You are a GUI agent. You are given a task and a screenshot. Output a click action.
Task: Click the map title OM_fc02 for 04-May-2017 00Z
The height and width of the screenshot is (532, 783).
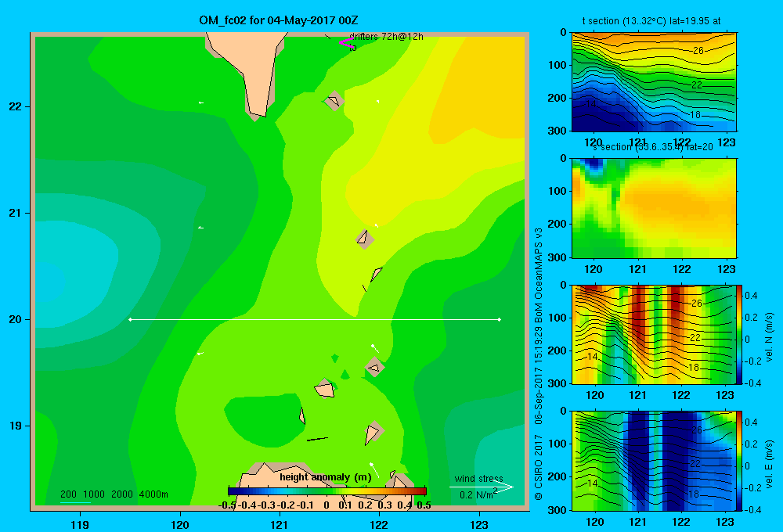pyautogui.click(x=278, y=20)
